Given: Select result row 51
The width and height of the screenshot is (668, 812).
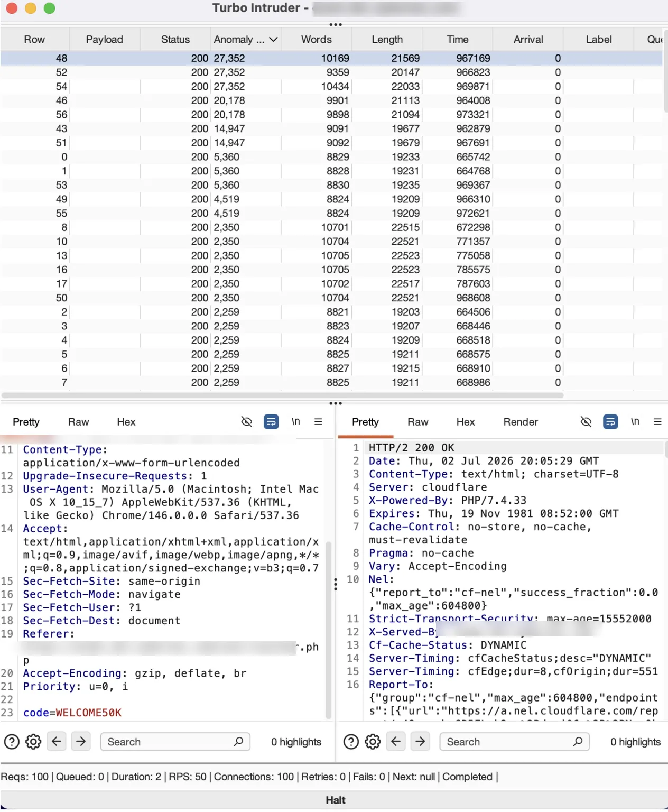Looking at the screenshot, I should 331,143.
